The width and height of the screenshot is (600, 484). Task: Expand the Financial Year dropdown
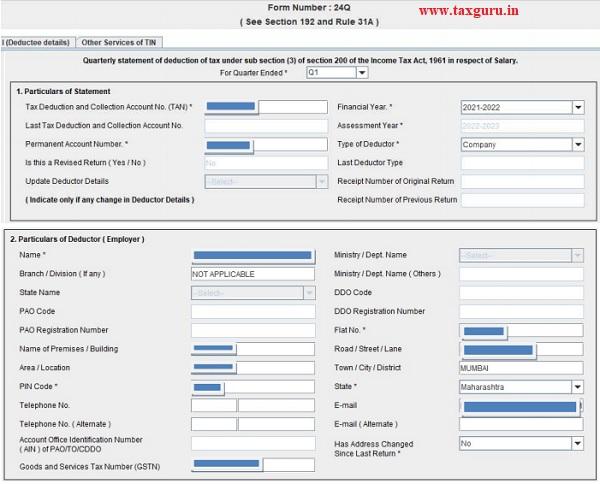[578, 108]
